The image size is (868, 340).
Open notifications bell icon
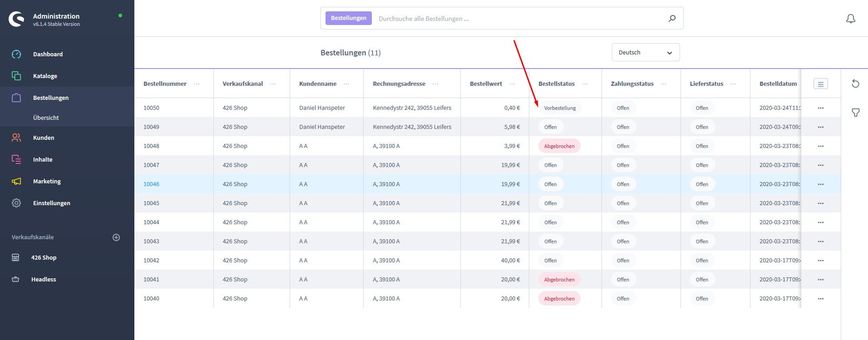[x=851, y=19]
